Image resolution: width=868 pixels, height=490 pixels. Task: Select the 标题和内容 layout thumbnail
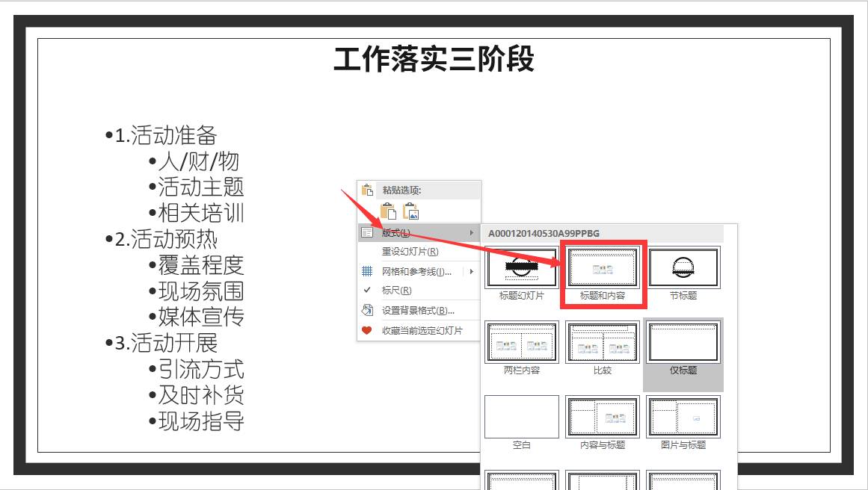tap(603, 268)
